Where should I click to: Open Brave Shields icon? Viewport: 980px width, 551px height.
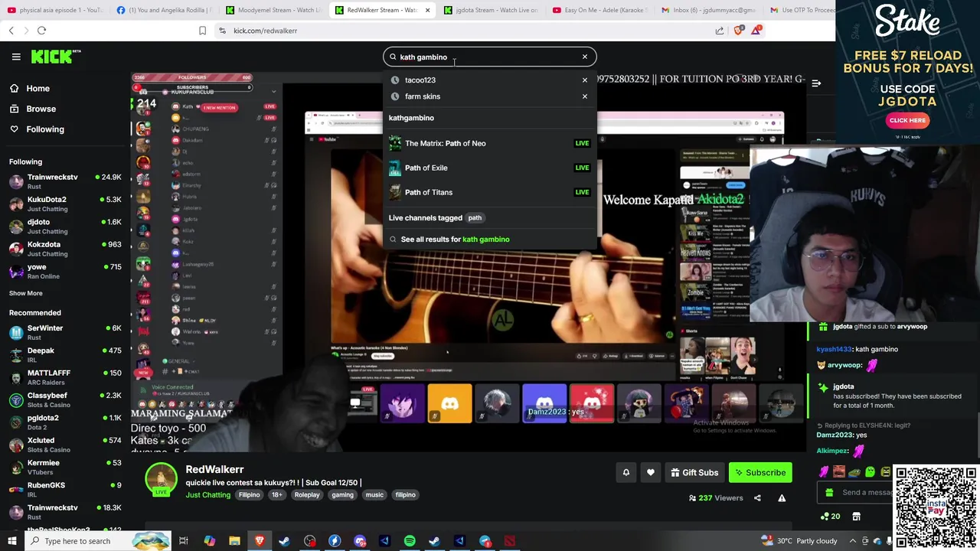(738, 31)
